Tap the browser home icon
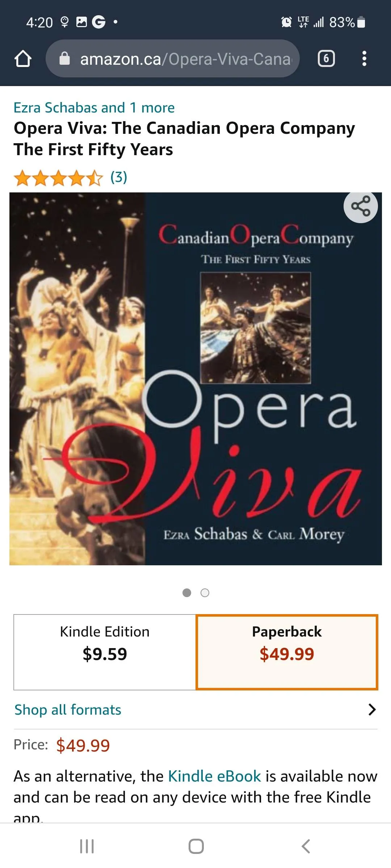The height and width of the screenshot is (868, 391). (x=23, y=59)
